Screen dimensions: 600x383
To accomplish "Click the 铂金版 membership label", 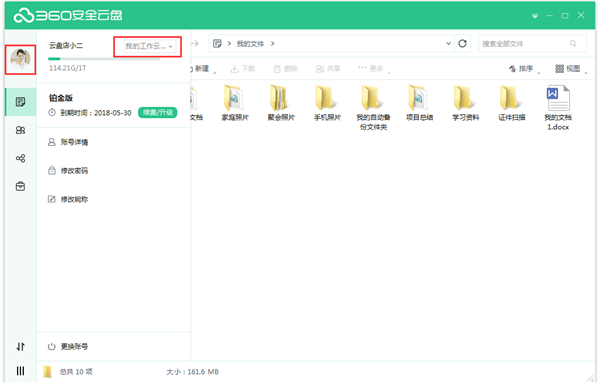I will 61,98.
